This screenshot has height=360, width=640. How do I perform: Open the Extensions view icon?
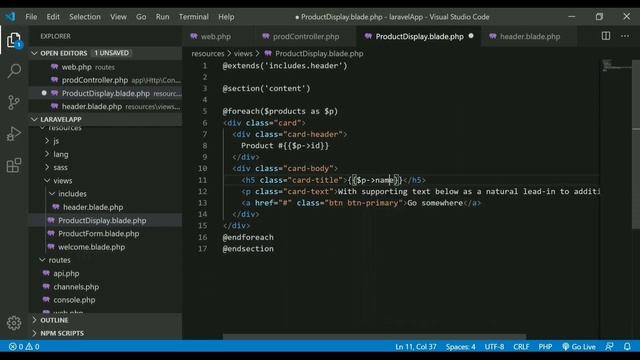point(14,165)
